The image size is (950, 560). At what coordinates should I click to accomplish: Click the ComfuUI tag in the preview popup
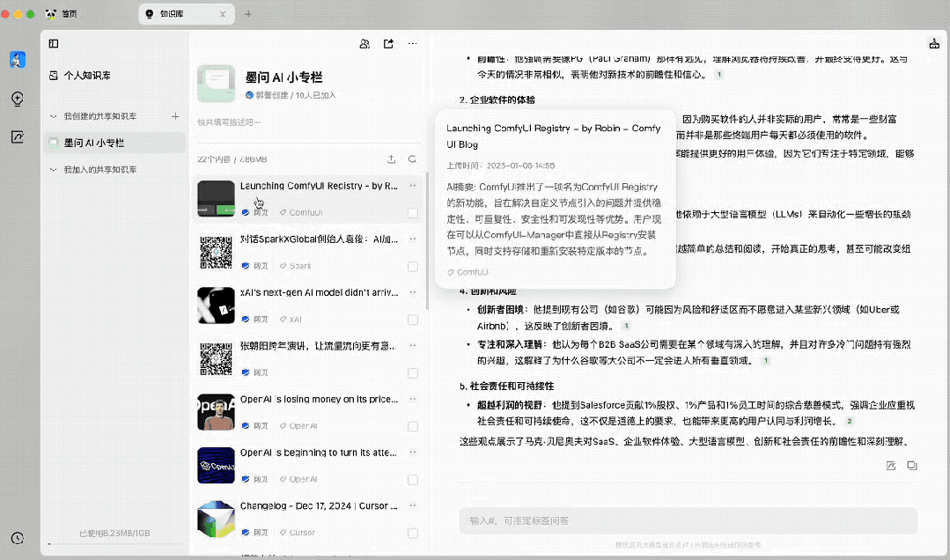468,273
